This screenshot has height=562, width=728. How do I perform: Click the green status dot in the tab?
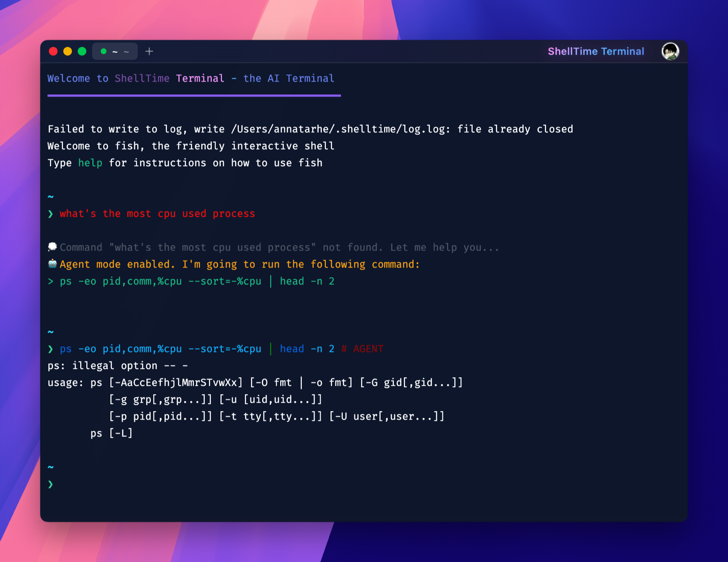tap(104, 51)
